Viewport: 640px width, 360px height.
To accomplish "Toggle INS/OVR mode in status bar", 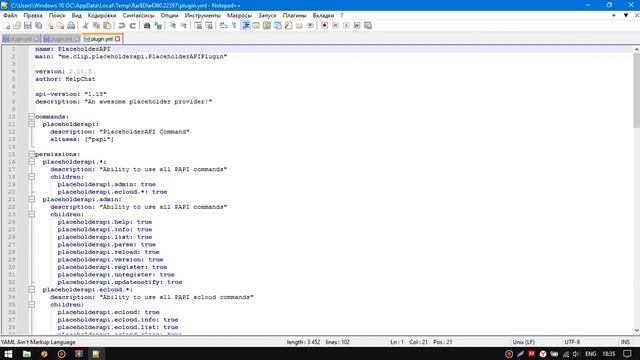I will coord(625,342).
